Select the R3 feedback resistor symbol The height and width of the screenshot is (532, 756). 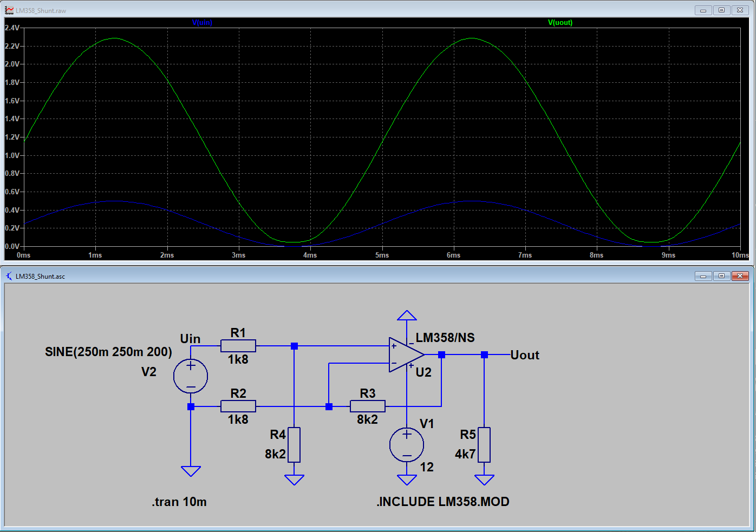pyautogui.click(x=368, y=406)
